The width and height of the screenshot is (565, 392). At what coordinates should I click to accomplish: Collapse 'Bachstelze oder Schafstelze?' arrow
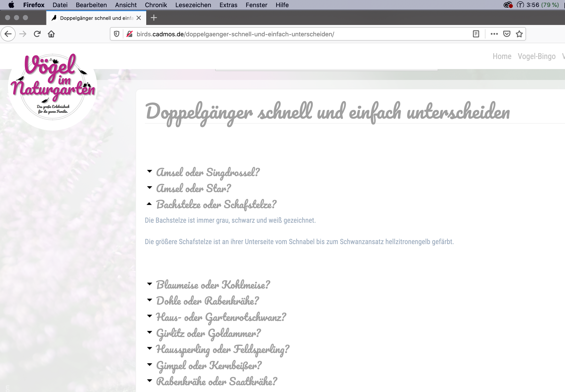click(149, 204)
